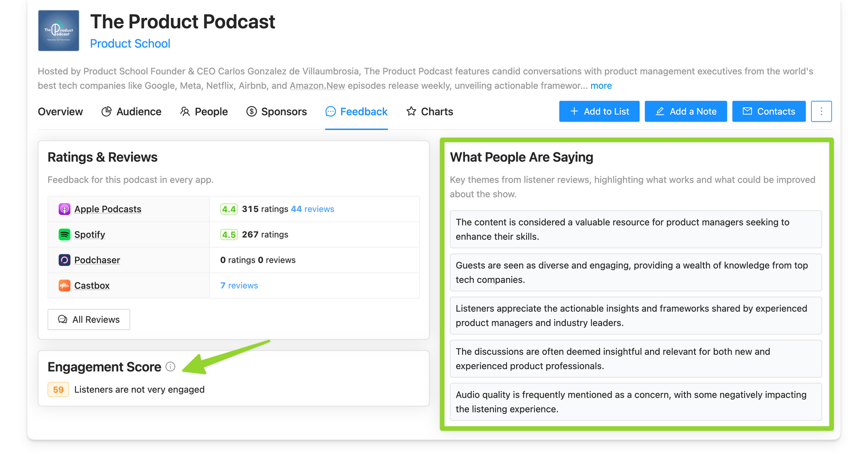Open the 7 reviews Castbox link
Viewport: 868px width, 456px height.
pyautogui.click(x=239, y=285)
